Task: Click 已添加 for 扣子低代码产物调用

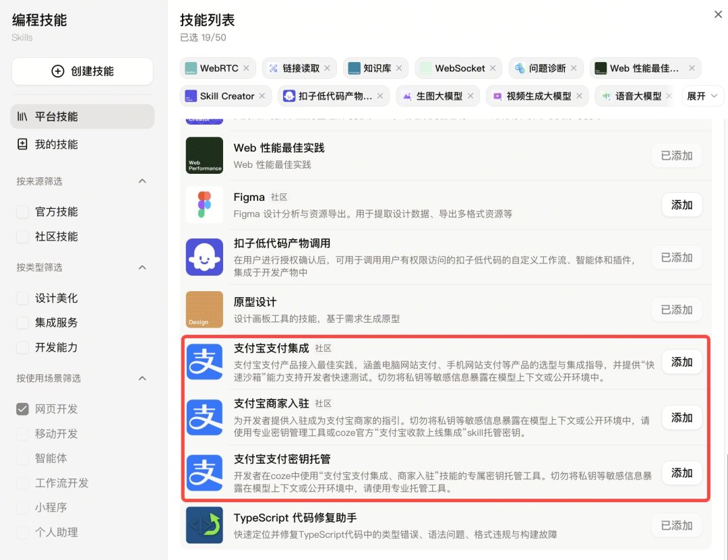Action: coord(677,257)
